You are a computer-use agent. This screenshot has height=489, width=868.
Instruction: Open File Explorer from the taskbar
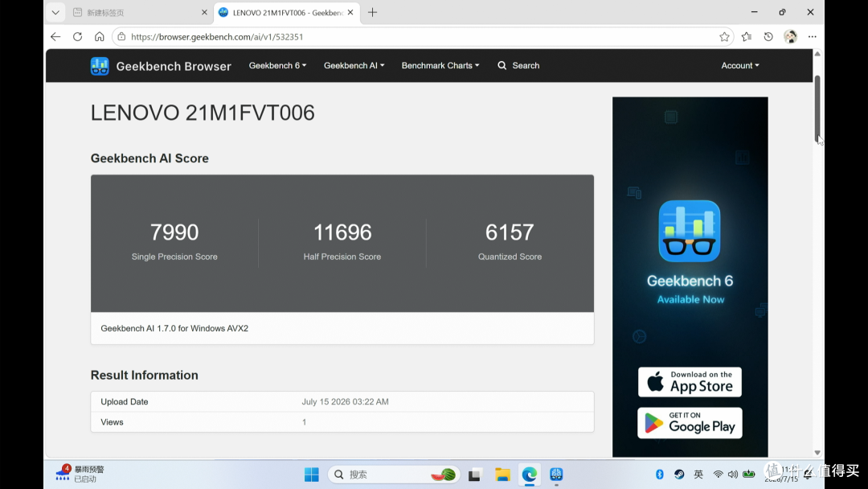coord(502,475)
